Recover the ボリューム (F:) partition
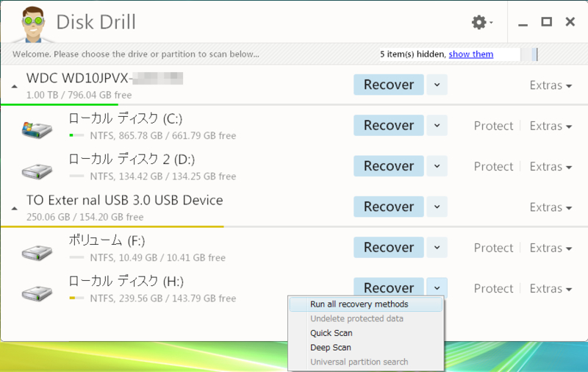 (x=389, y=247)
